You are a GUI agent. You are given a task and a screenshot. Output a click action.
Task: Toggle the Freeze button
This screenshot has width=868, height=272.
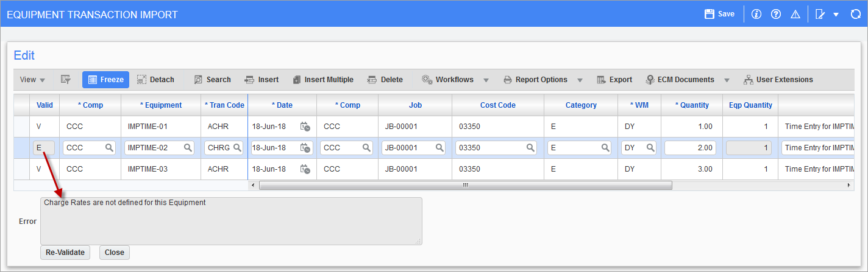[106, 80]
